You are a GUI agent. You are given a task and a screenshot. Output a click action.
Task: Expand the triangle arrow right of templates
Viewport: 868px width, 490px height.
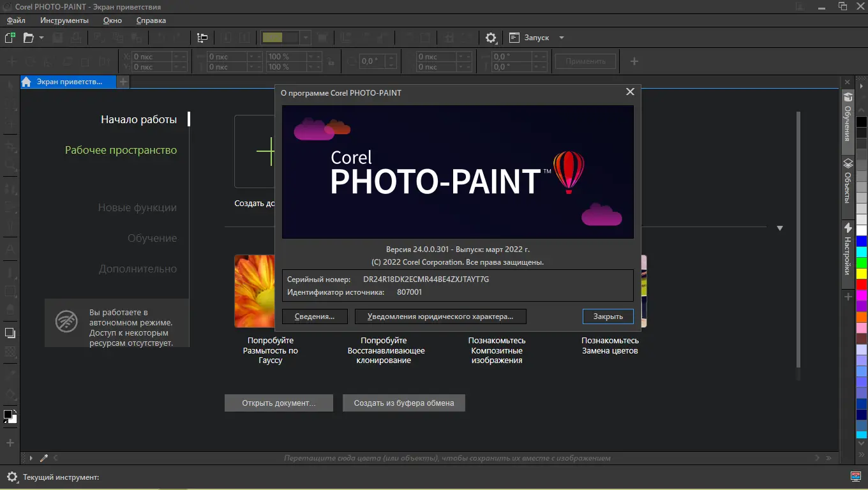click(x=779, y=228)
